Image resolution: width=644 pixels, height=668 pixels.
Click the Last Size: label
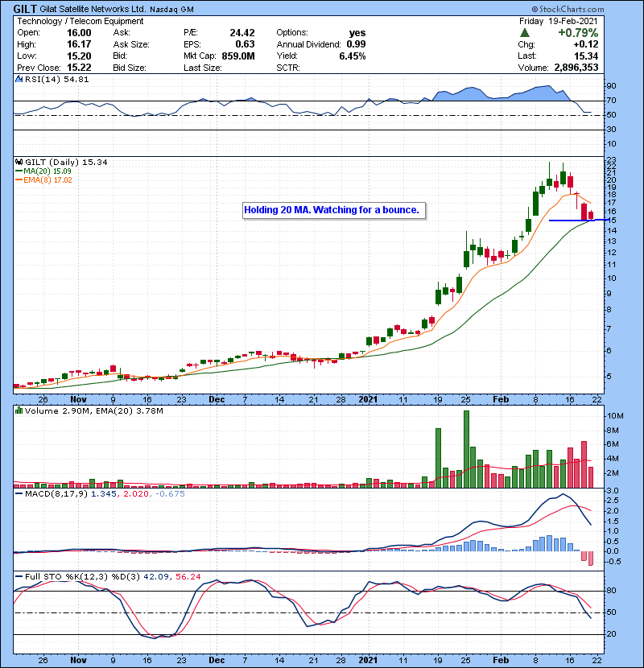[202, 68]
